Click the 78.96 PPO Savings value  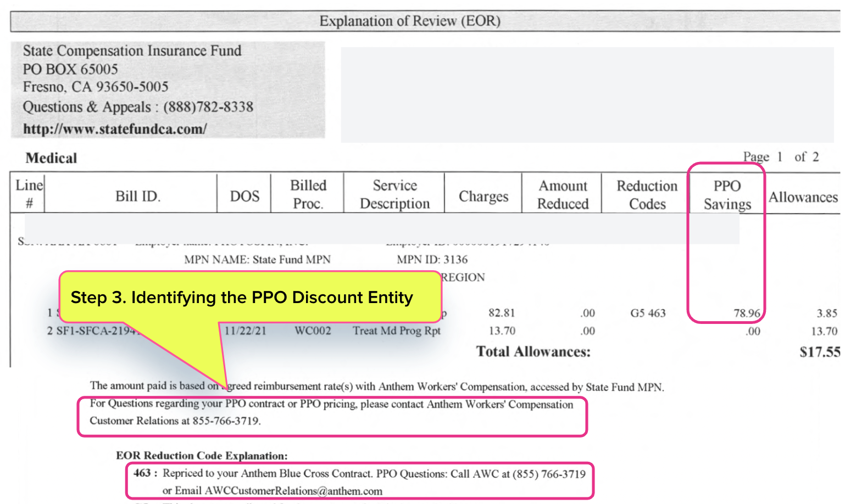pyautogui.click(x=747, y=313)
